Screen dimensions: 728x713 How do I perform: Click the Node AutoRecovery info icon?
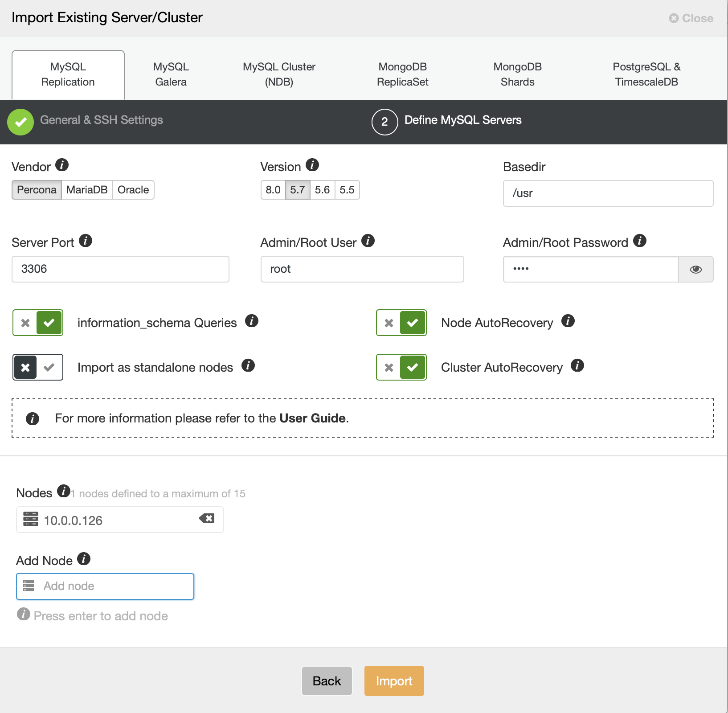coord(568,321)
